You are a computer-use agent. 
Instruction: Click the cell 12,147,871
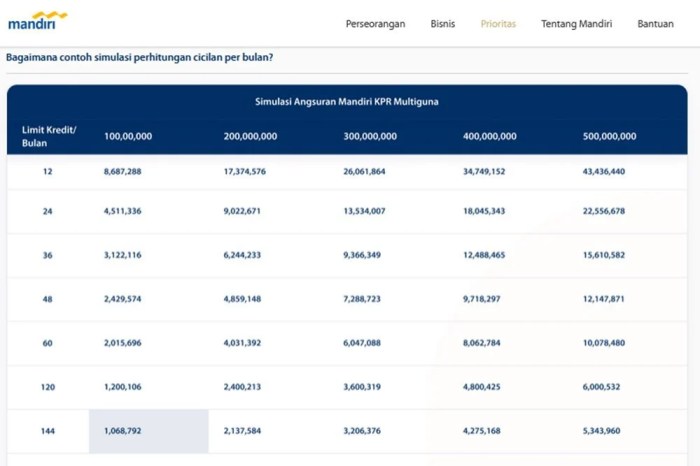pyautogui.click(x=603, y=299)
